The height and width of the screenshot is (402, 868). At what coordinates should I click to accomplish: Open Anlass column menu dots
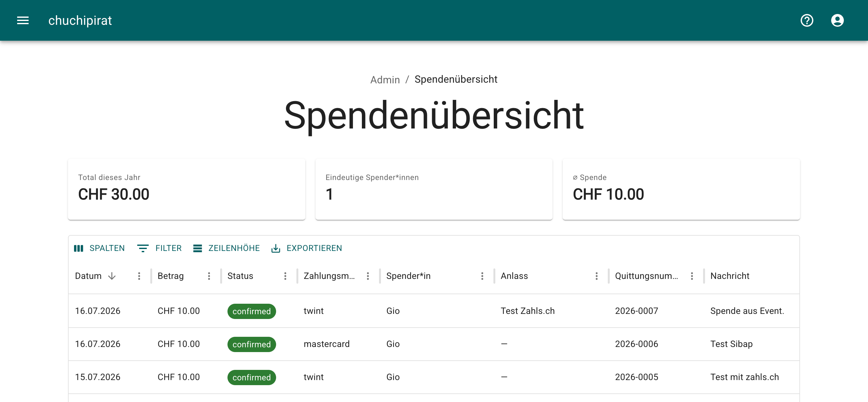(x=596, y=276)
